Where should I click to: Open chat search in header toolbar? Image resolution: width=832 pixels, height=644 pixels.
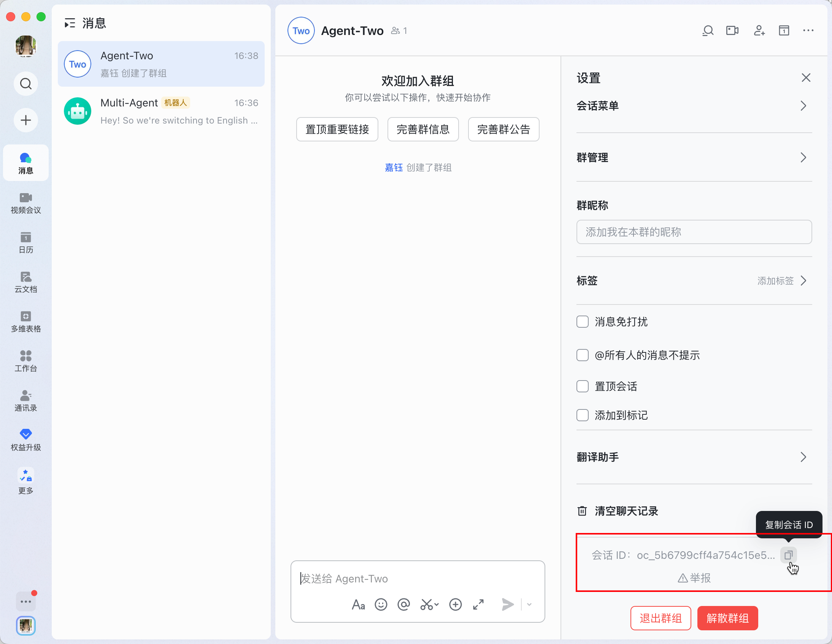coord(707,30)
